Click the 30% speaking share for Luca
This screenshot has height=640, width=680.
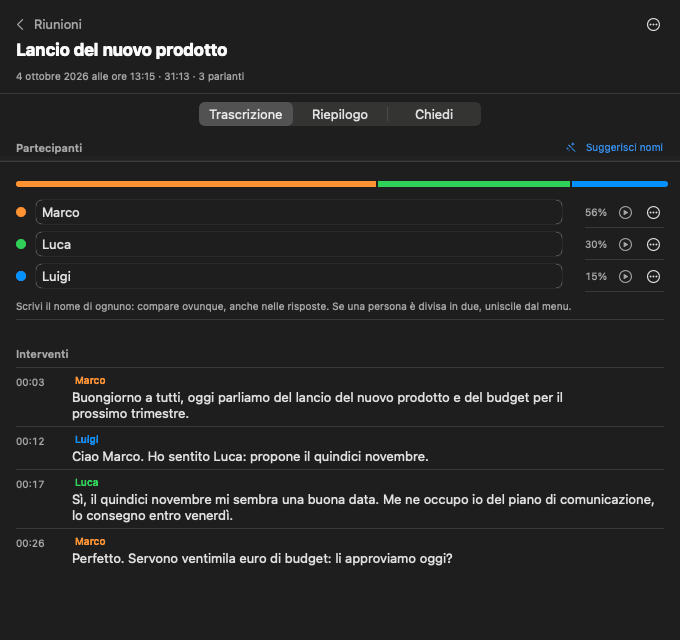(595, 245)
